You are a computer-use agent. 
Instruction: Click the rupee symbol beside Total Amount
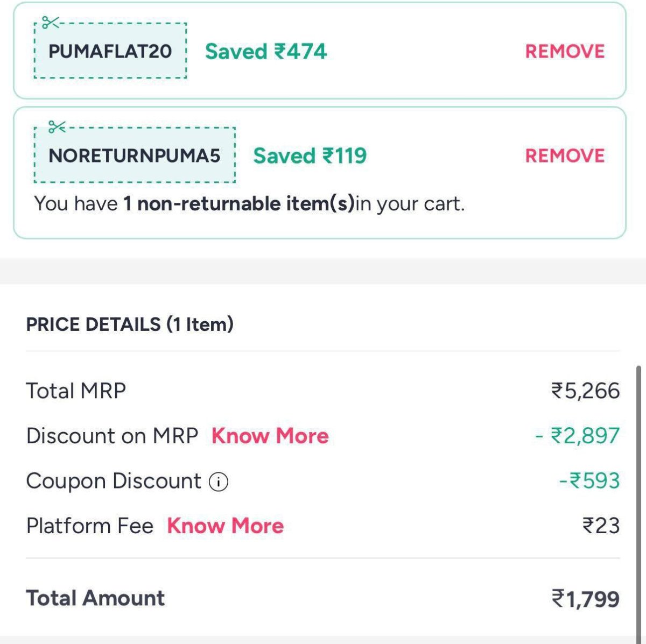tap(558, 599)
